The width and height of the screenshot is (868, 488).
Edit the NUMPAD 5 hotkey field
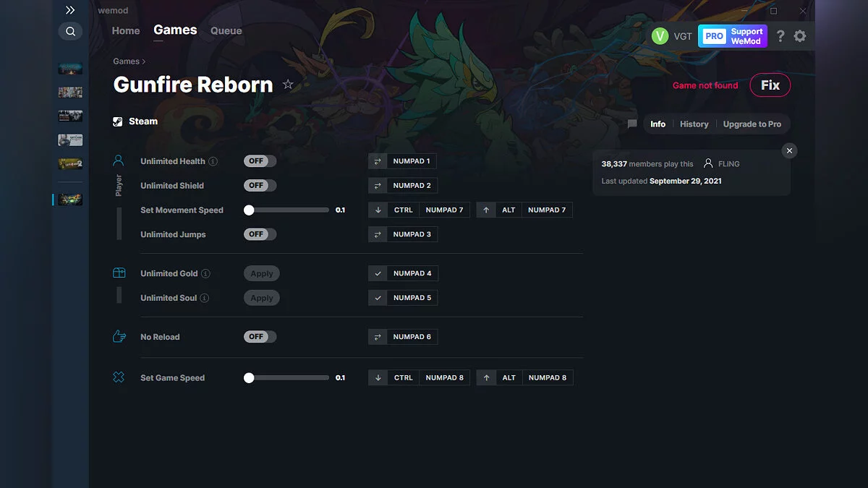coord(412,298)
